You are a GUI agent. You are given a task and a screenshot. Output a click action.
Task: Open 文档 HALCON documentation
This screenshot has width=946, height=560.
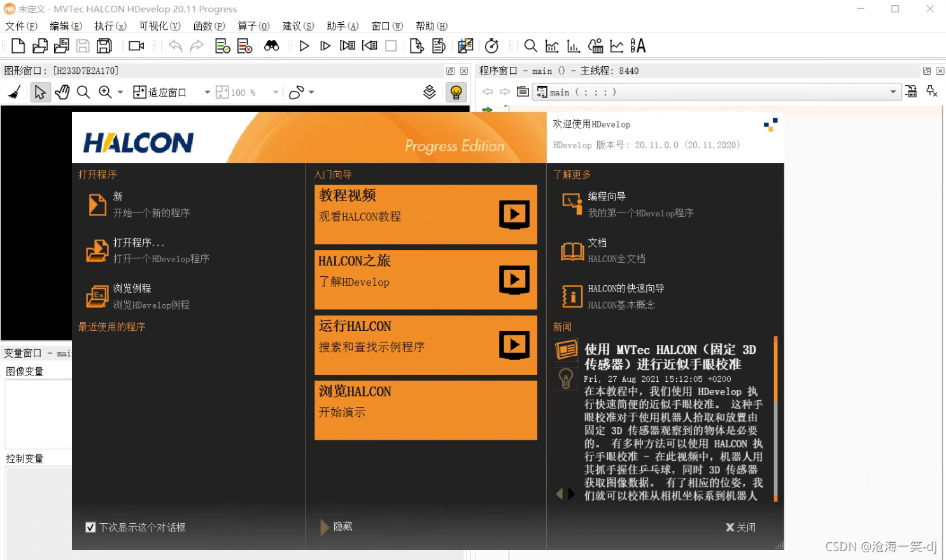(x=604, y=251)
